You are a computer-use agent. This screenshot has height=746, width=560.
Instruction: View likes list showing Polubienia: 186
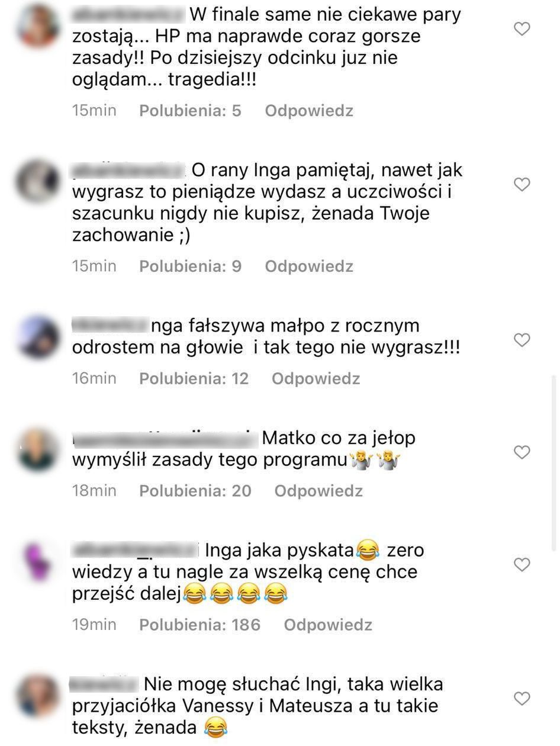point(200,625)
